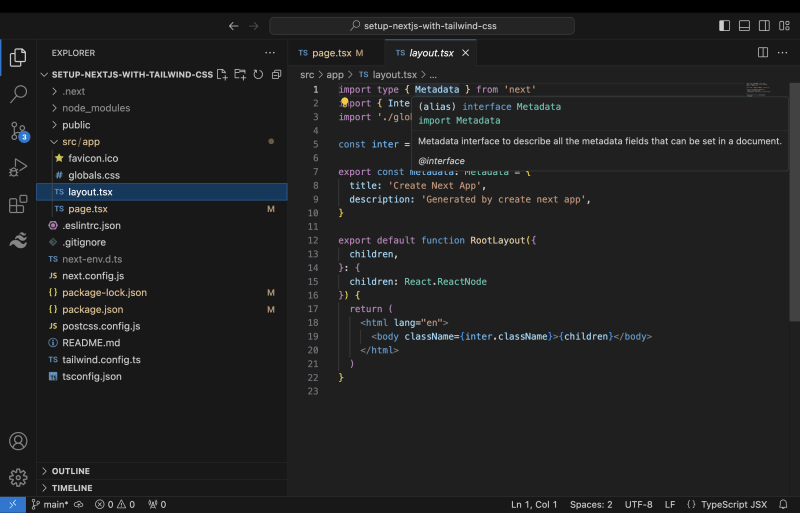This screenshot has height=513, width=800.
Task: Open Run and Debug view
Action: 18,167
